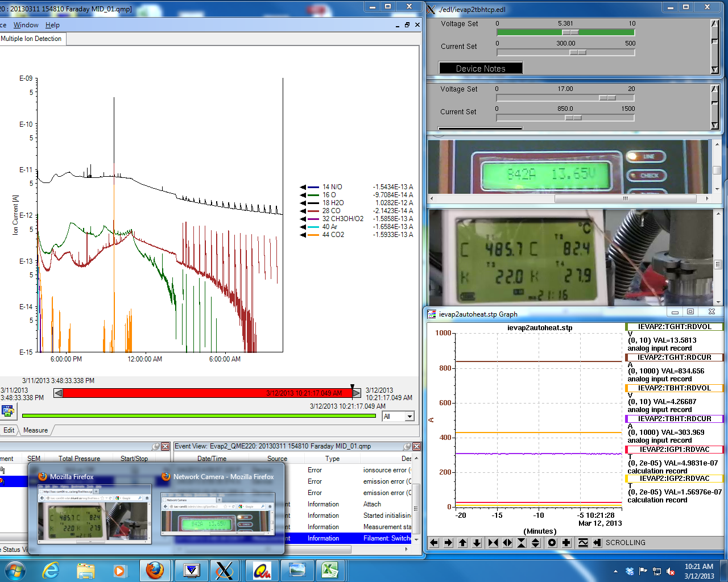Click the save display icon left of green bar

[7, 411]
